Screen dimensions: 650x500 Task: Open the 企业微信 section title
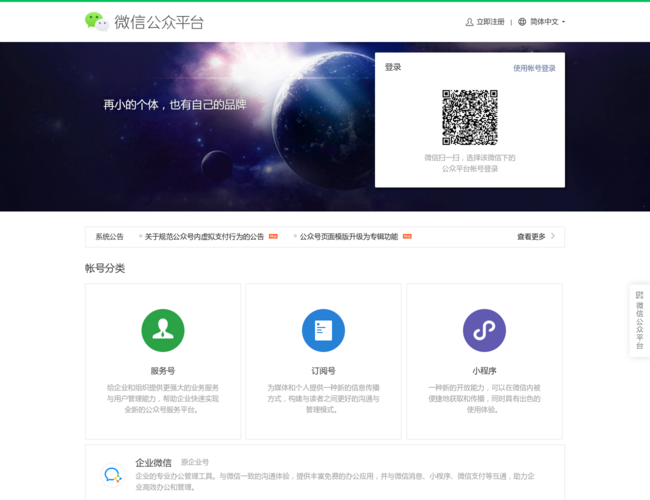coord(153,463)
